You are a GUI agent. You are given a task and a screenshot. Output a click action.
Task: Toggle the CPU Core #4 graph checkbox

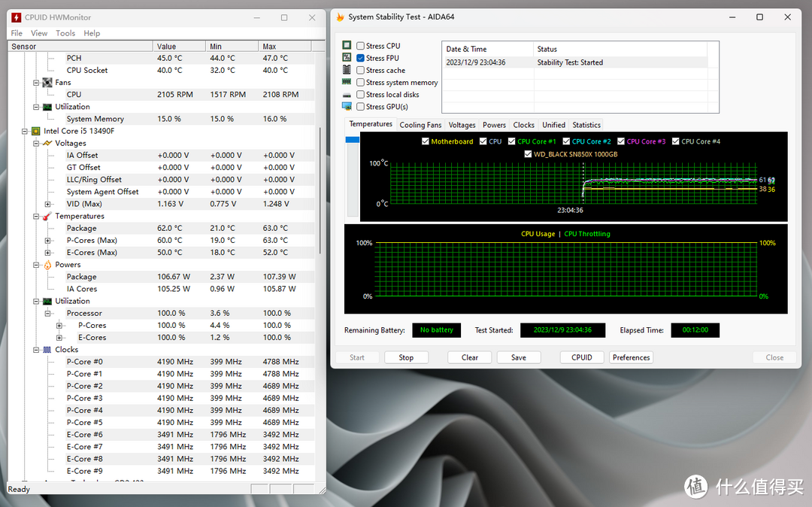[x=675, y=141]
